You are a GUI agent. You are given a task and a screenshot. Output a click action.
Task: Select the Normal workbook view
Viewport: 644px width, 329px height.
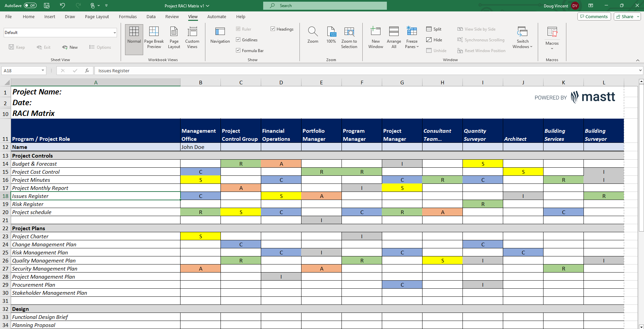pos(134,37)
